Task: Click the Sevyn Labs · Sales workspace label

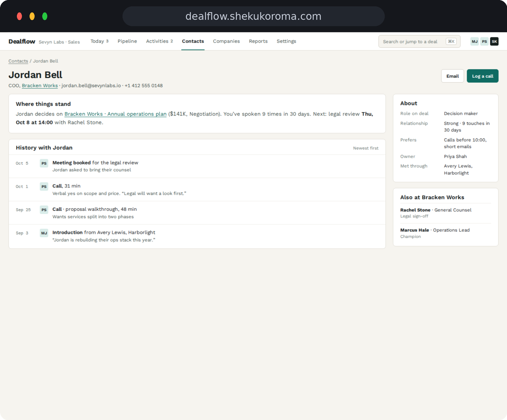Action: tap(59, 42)
